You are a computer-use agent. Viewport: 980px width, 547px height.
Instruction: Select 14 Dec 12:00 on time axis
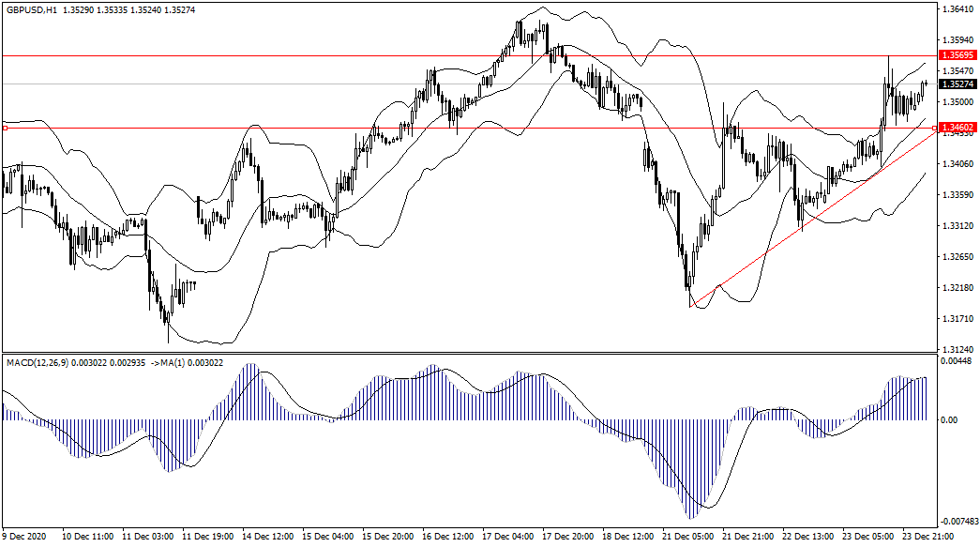click(x=267, y=537)
